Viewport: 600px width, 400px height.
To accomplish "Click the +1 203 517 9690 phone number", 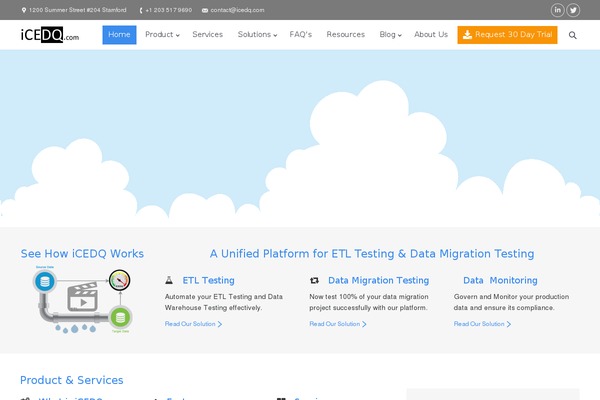I will (x=169, y=10).
